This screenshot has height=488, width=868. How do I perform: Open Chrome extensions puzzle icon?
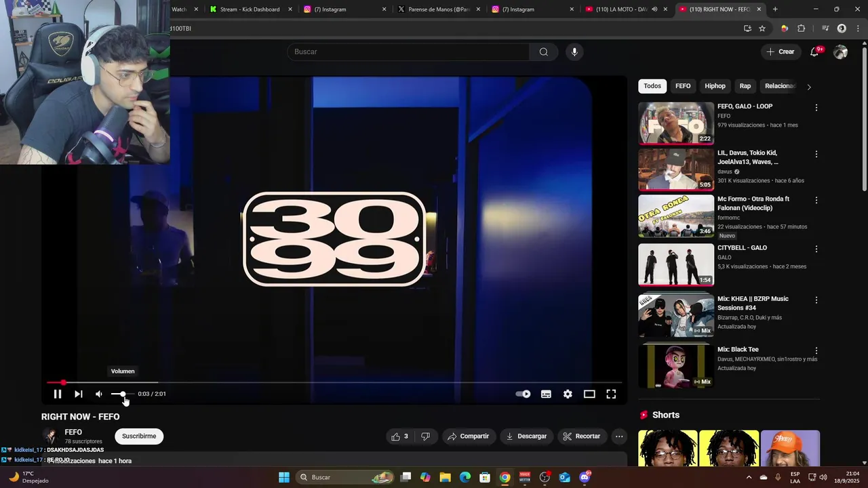pos(802,28)
